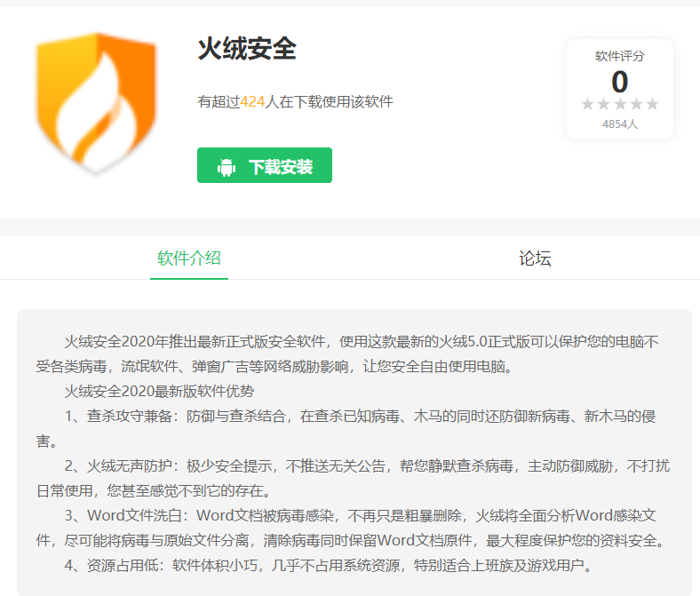Click the 软件评分 label

coord(620,56)
